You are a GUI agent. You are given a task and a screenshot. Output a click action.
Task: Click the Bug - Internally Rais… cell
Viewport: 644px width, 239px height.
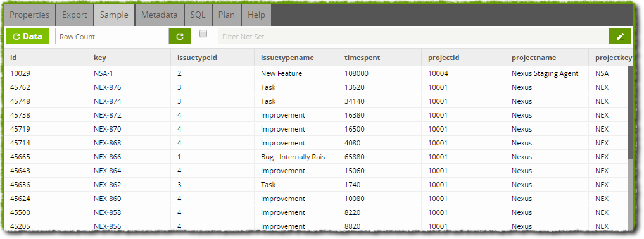pyautogui.click(x=296, y=157)
